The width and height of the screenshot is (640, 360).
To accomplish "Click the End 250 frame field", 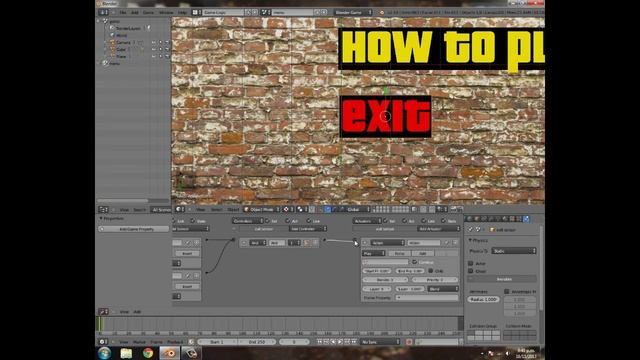I will (256, 342).
